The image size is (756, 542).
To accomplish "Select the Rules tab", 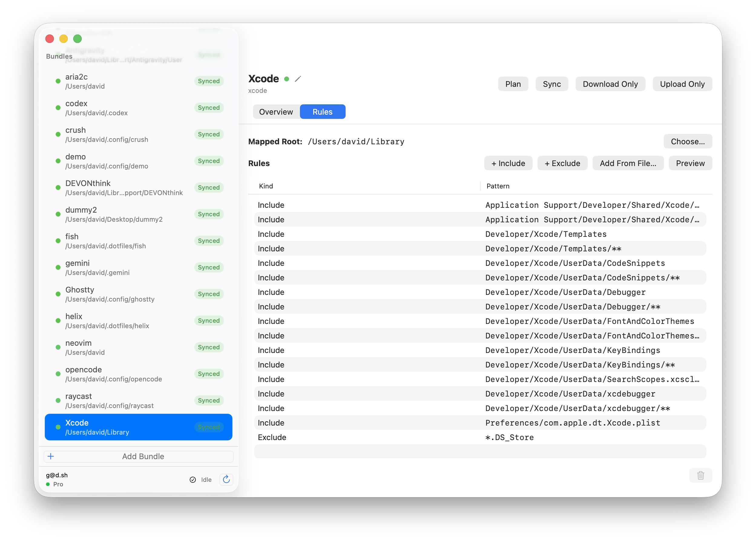I will [322, 112].
